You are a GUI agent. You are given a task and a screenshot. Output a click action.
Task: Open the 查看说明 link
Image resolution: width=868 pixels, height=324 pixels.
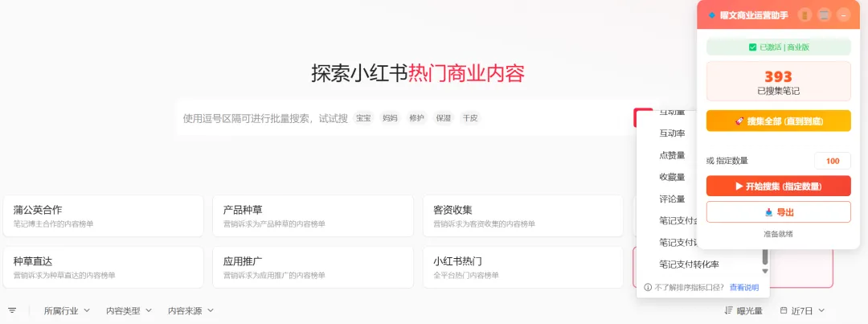(744, 288)
